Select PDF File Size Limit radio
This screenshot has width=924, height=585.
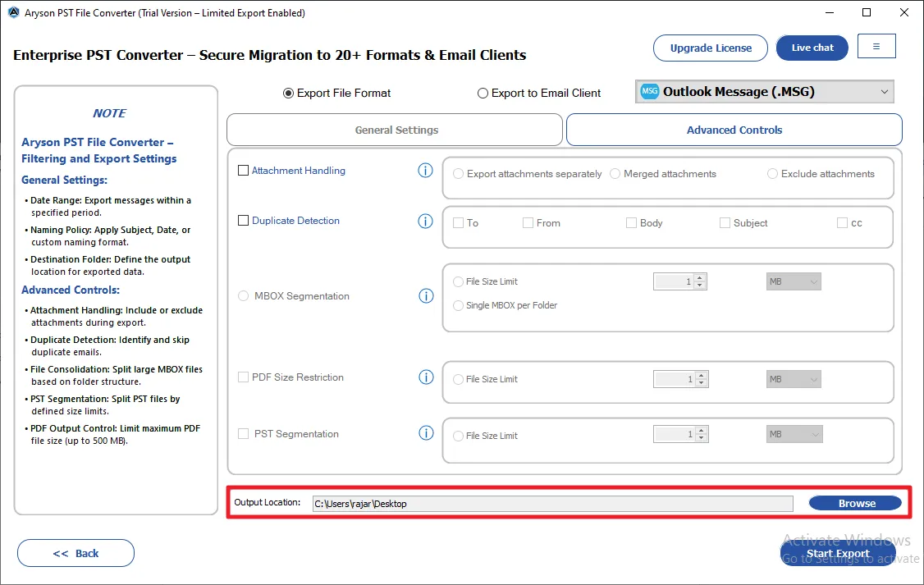[x=458, y=379]
